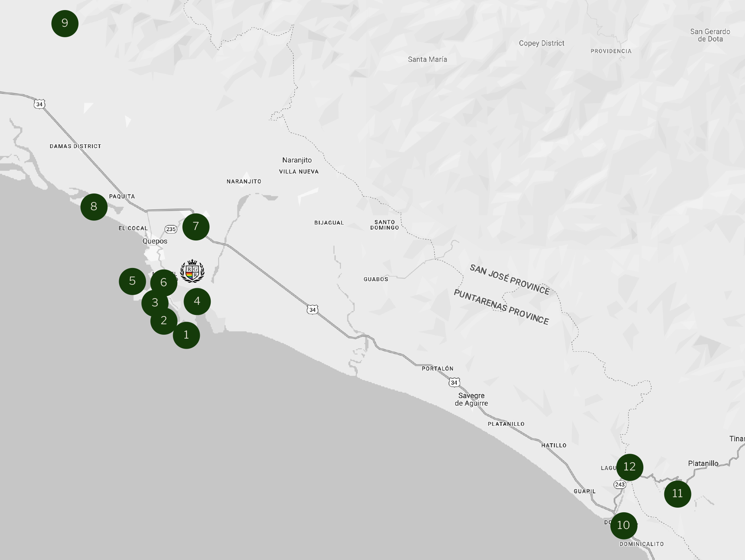745x560 pixels.
Task: Click map marker number 1
Action: click(x=187, y=335)
